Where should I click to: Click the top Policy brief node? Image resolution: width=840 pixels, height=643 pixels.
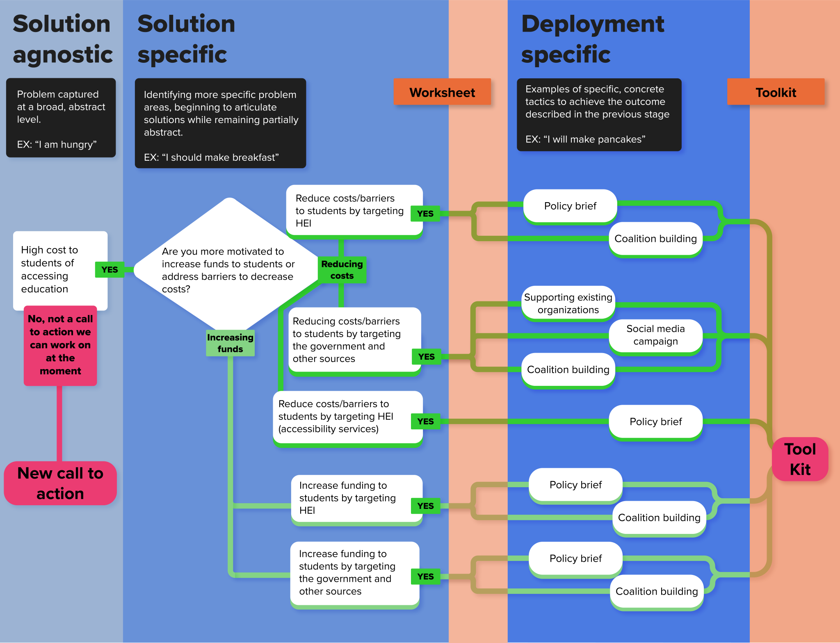click(570, 206)
